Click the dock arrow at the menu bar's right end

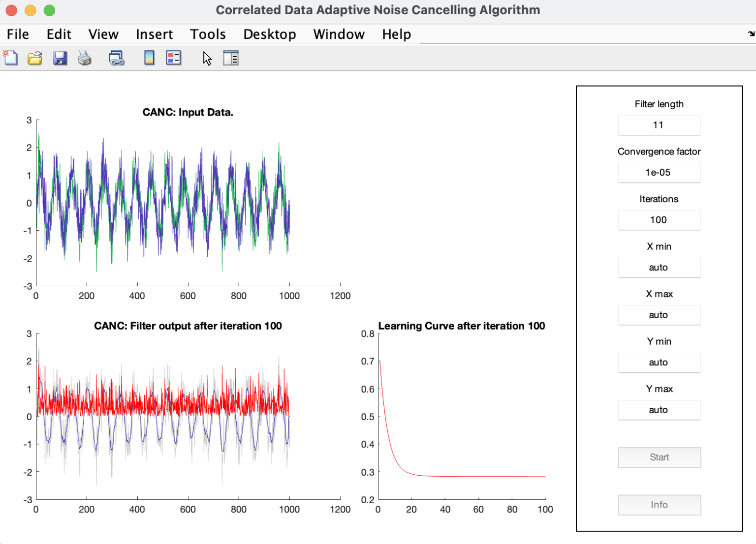751,34
